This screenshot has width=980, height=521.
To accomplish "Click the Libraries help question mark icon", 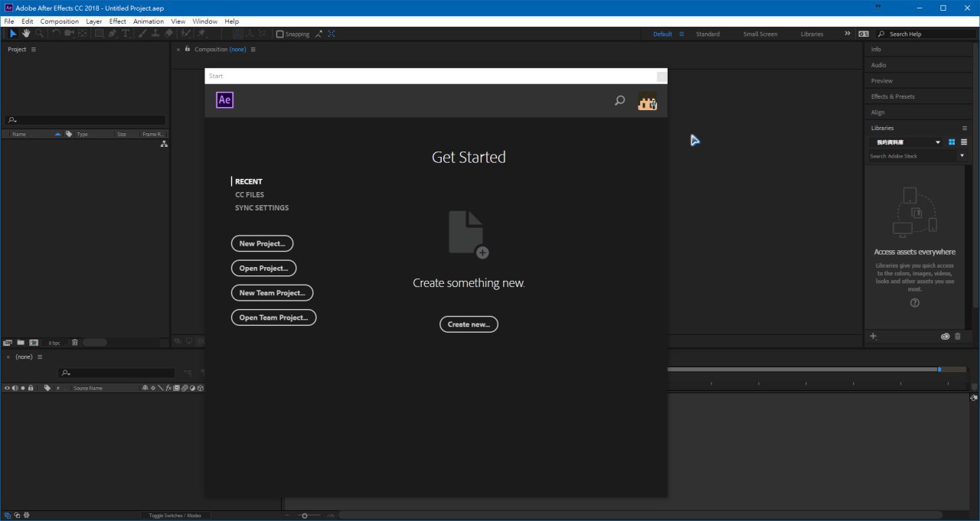I will point(914,303).
